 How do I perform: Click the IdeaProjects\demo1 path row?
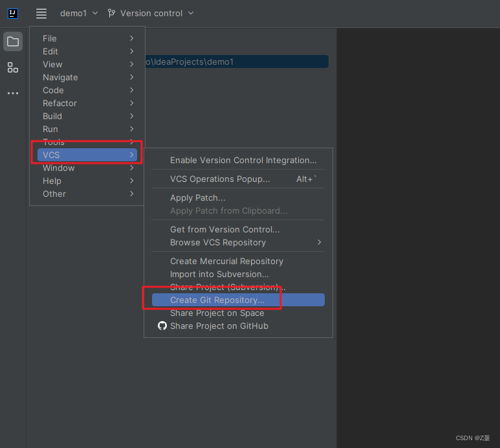[237, 62]
